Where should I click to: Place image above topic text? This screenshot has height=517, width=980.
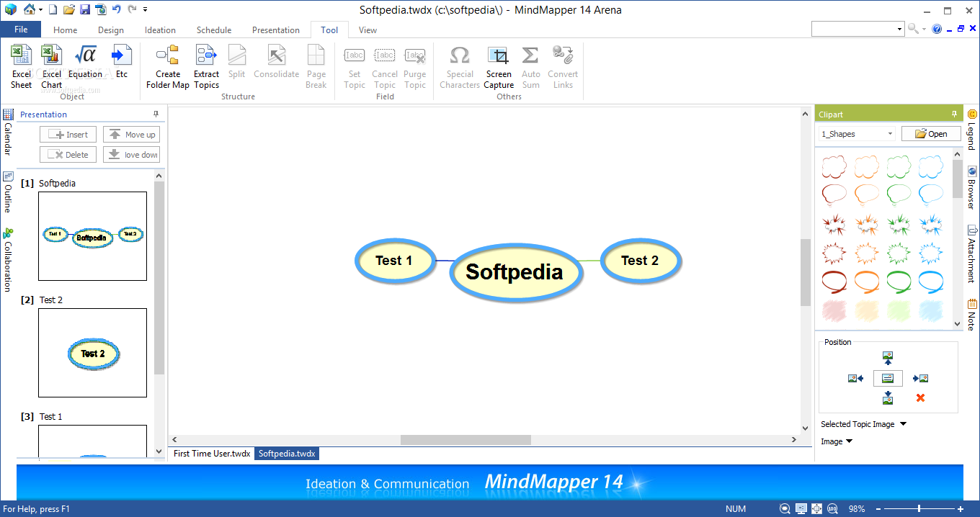[888, 358]
